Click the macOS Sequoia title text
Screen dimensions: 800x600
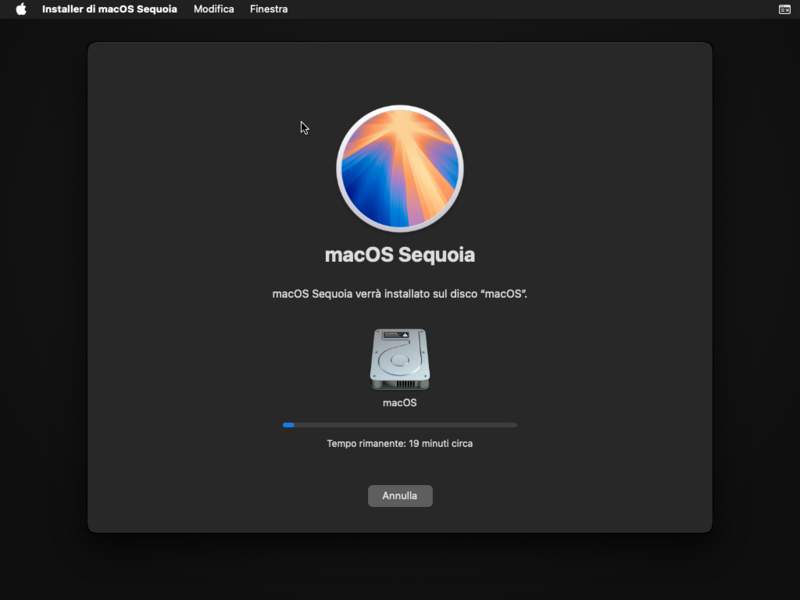399,255
